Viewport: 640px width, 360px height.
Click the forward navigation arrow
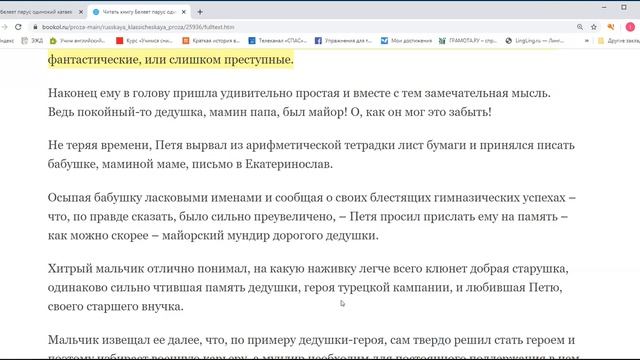pyautogui.click(x=4, y=27)
